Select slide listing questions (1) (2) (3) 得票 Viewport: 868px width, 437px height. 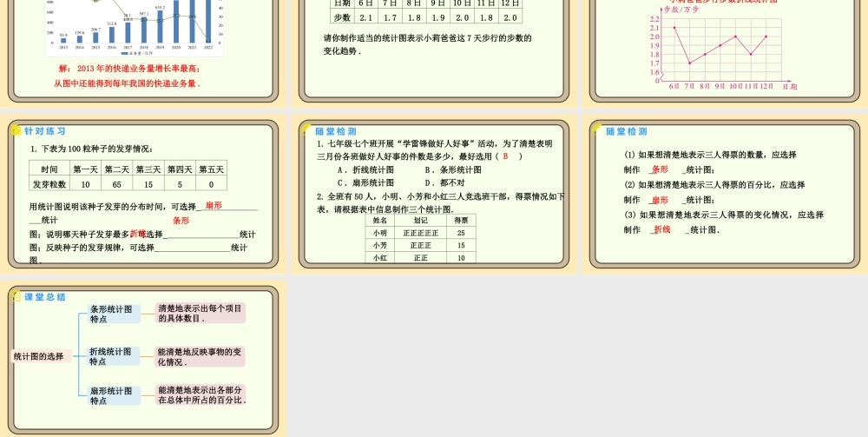(725, 194)
